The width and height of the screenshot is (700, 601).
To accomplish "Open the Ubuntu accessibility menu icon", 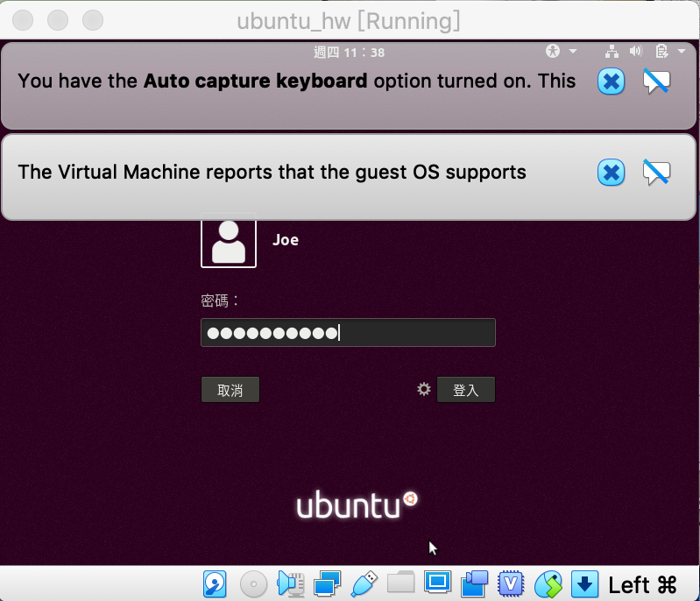I will [553, 52].
